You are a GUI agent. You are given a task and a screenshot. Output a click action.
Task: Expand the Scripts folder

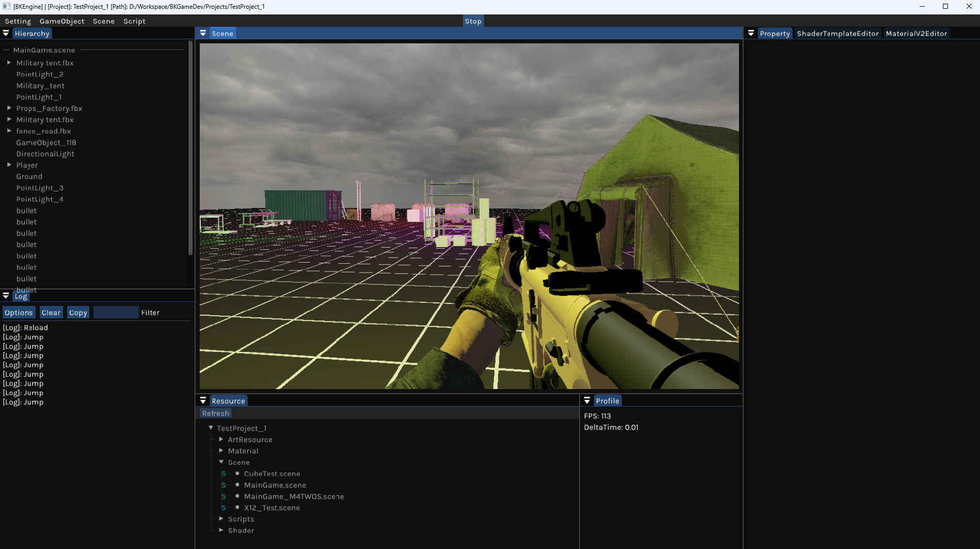[221, 519]
